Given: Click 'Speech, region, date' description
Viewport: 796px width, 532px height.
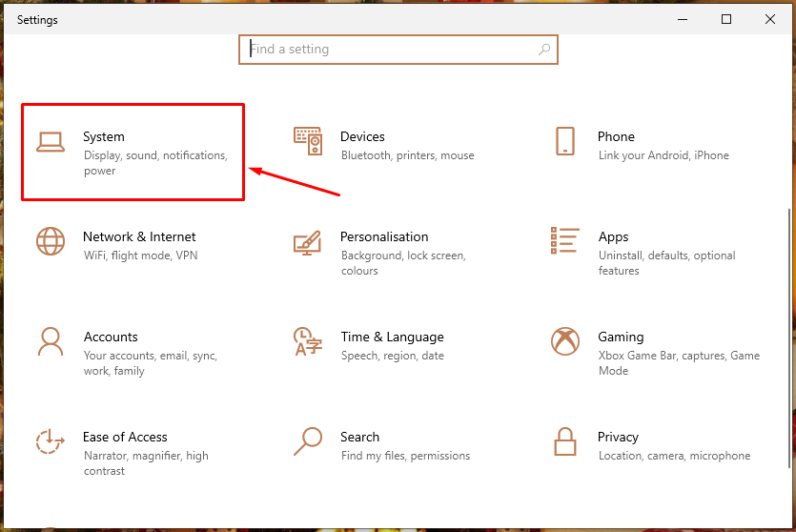Looking at the screenshot, I should point(393,356).
